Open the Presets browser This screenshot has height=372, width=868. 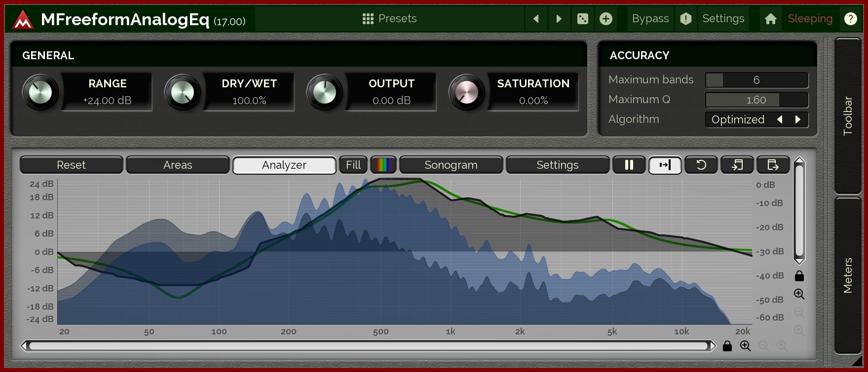[x=389, y=19]
